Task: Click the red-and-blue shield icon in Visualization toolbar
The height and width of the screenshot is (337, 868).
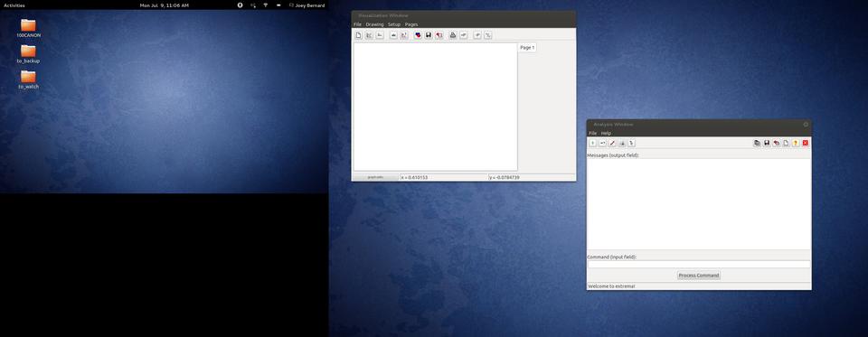Action: click(418, 35)
